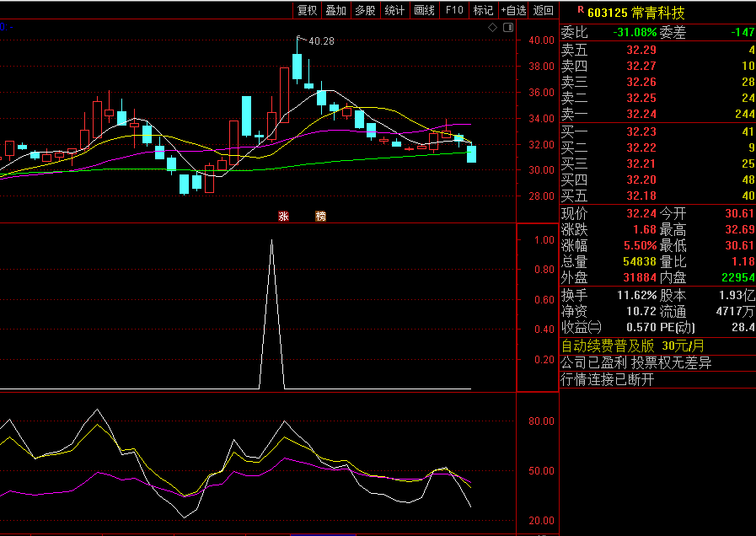Click the 榜 marker under candlesticks

(x=320, y=217)
